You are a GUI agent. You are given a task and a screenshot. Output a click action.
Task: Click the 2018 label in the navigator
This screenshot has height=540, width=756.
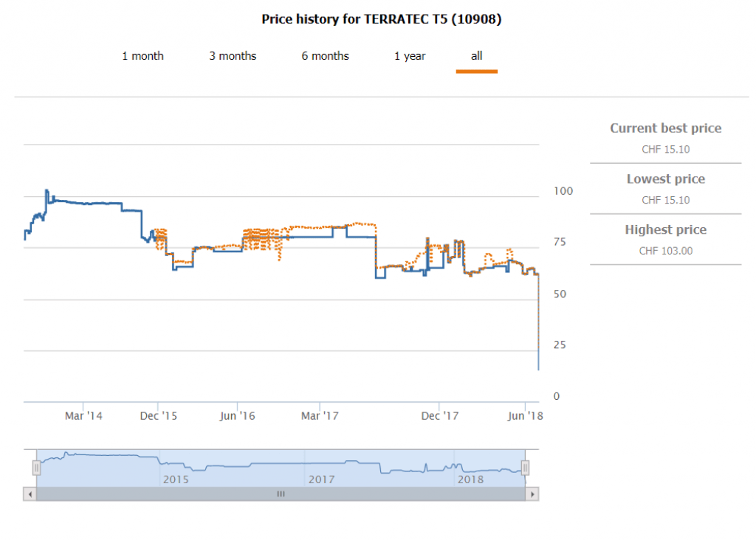470,480
